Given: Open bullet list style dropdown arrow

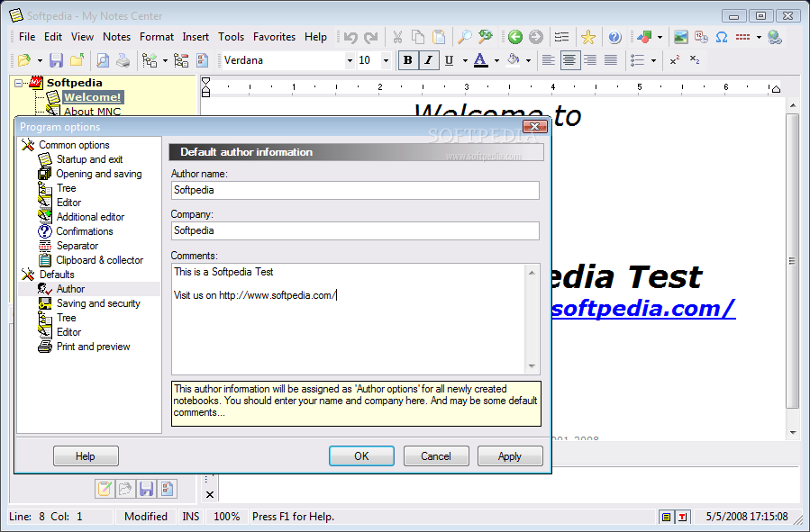Looking at the screenshot, I should click(x=653, y=60).
